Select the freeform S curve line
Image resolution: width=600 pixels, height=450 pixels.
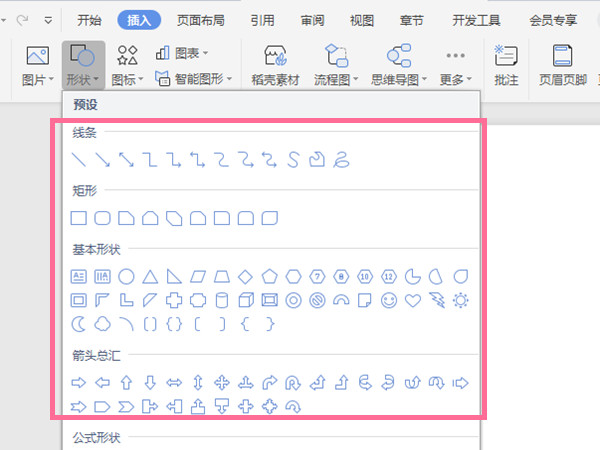coord(293,160)
